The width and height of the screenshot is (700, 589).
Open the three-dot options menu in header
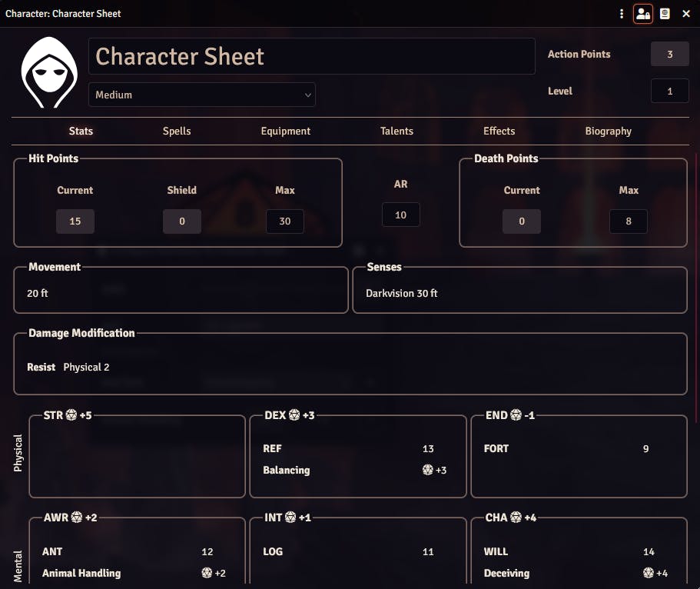pos(622,14)
